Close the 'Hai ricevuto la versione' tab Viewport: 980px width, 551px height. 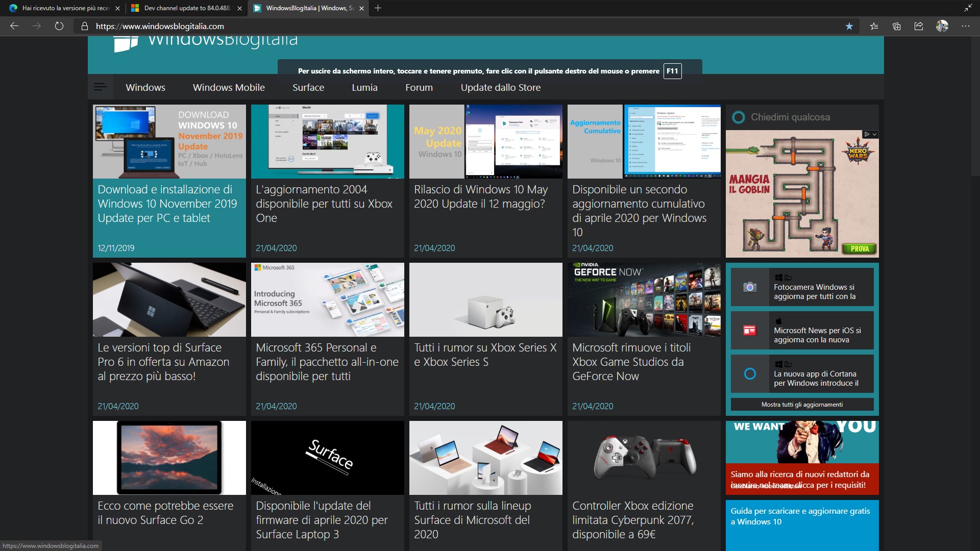coord(117,8)
